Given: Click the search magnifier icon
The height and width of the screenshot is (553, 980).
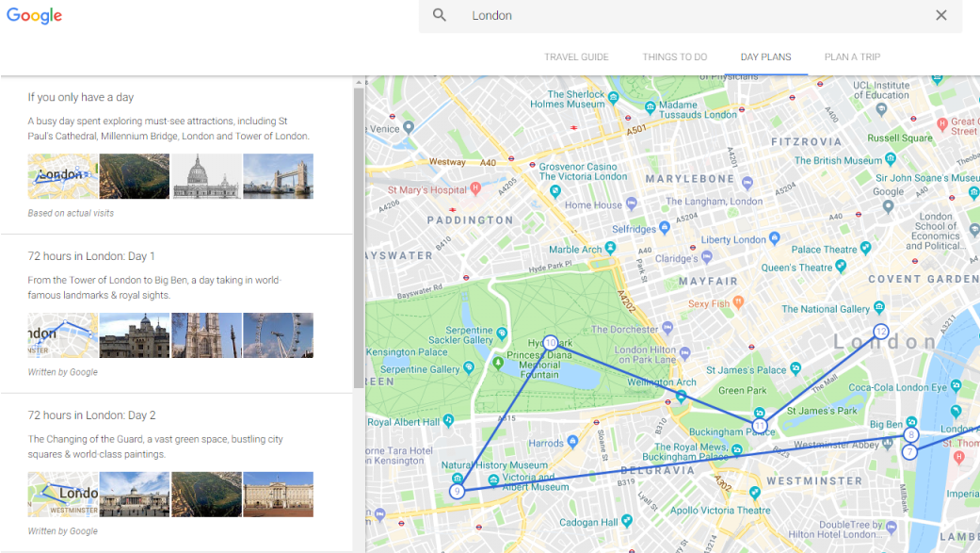Looking at the screenshot, I should pyautogui.click(x=440, y=15).
